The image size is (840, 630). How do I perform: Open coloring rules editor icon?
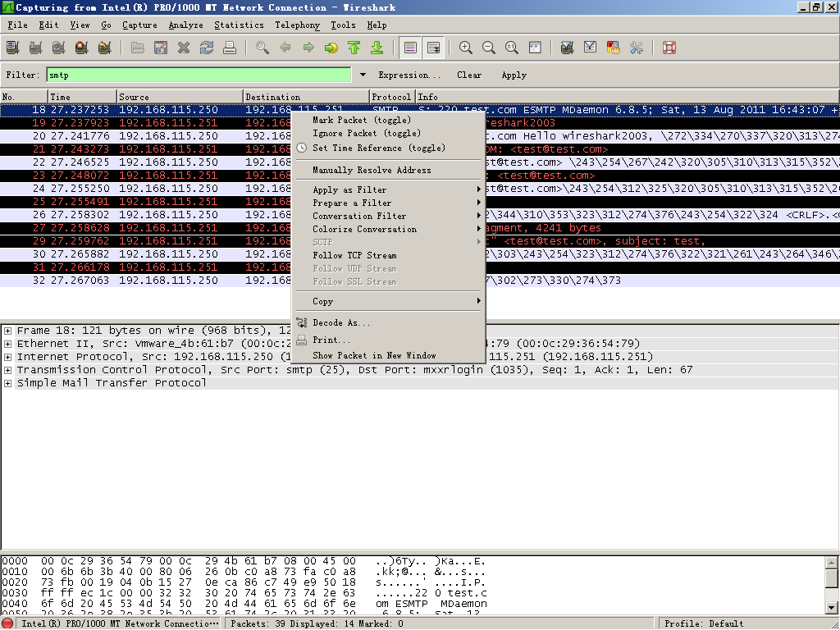(x=614, y=48)
